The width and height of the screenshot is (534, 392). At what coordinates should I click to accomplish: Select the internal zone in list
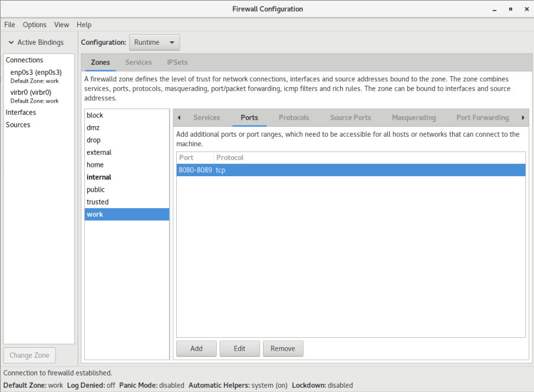point(99,177)
